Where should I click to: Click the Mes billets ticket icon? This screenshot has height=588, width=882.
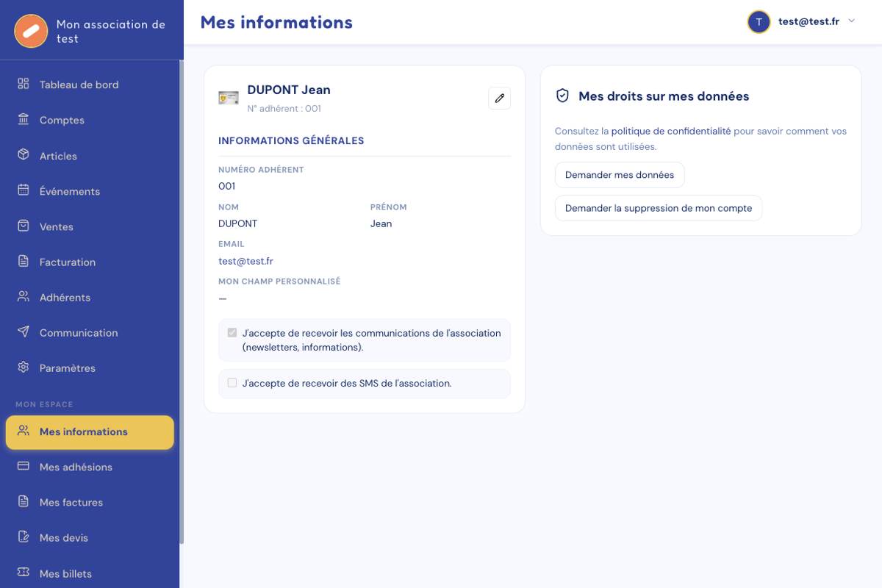pyautogui.click(x=24, y=573)
